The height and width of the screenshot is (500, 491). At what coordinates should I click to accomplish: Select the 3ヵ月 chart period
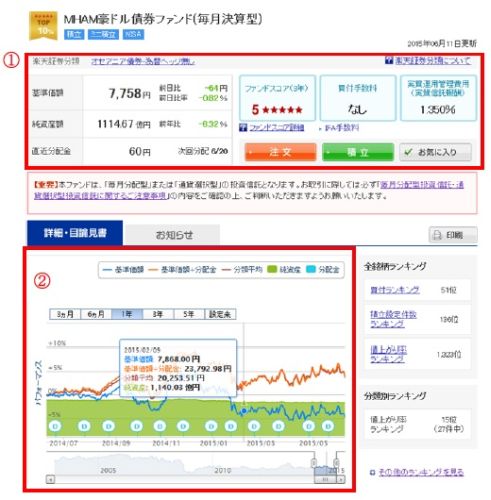[65, 314]
